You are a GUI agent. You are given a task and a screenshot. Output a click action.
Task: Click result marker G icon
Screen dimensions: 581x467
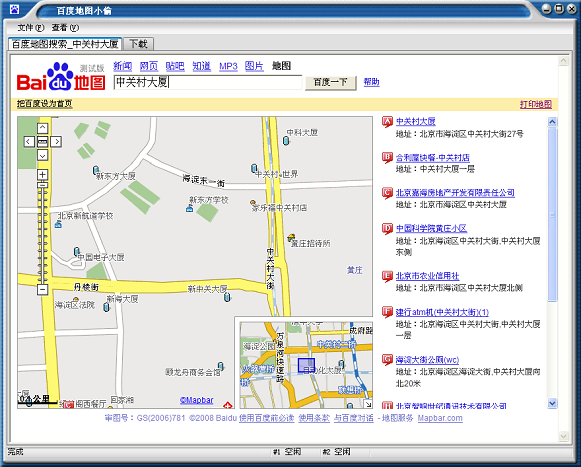tap(387, 359)
